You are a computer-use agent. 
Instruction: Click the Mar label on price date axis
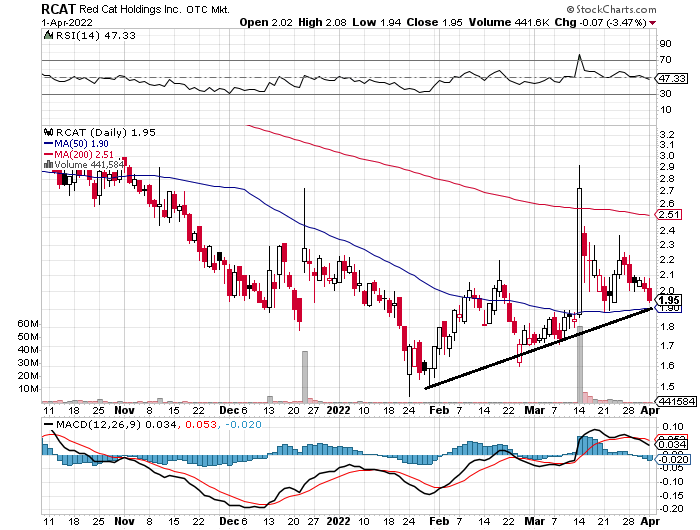click(534, 410)
